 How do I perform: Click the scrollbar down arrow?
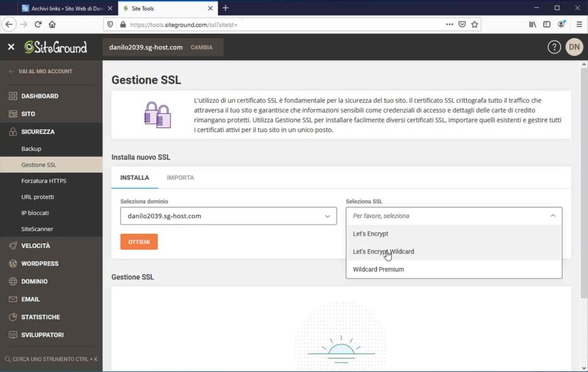coord(583,368)
